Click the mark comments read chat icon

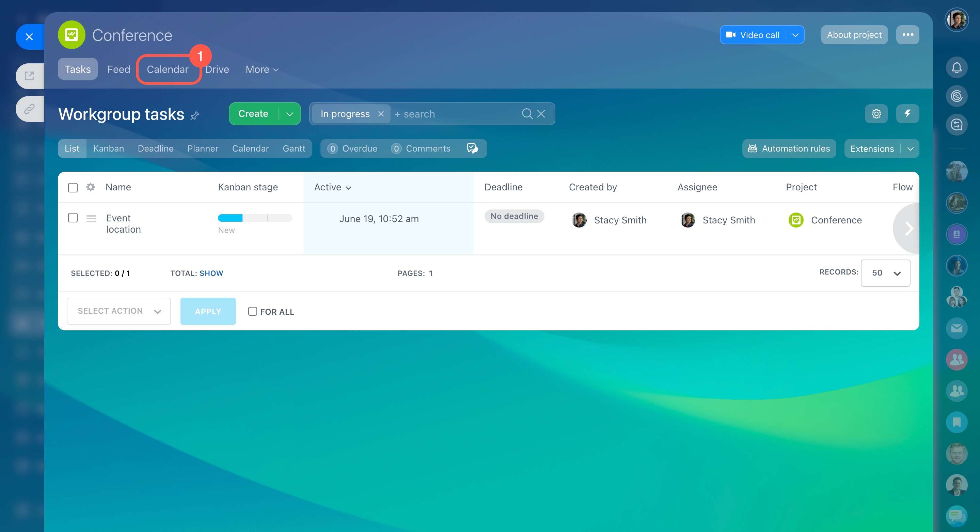472,148
